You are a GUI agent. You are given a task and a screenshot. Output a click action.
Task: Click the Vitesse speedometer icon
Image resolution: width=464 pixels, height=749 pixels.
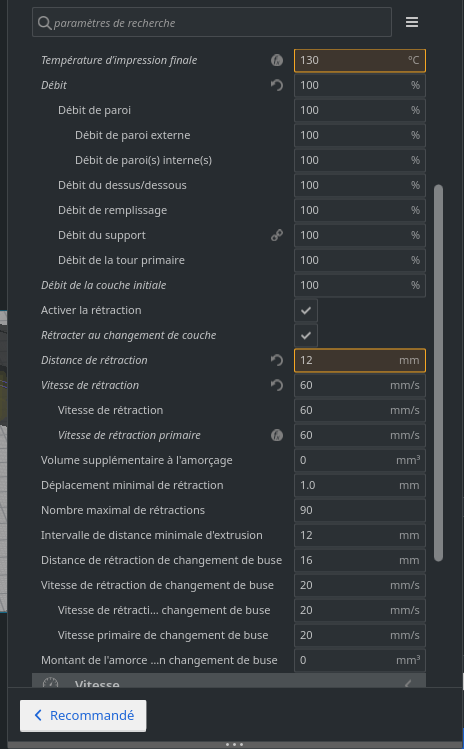[51, 683]
